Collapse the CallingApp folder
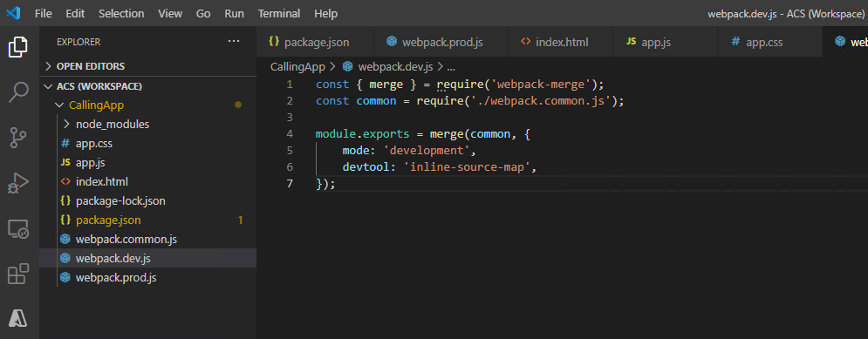The width and height of the screenshot is (868, 339). point(59,105)
